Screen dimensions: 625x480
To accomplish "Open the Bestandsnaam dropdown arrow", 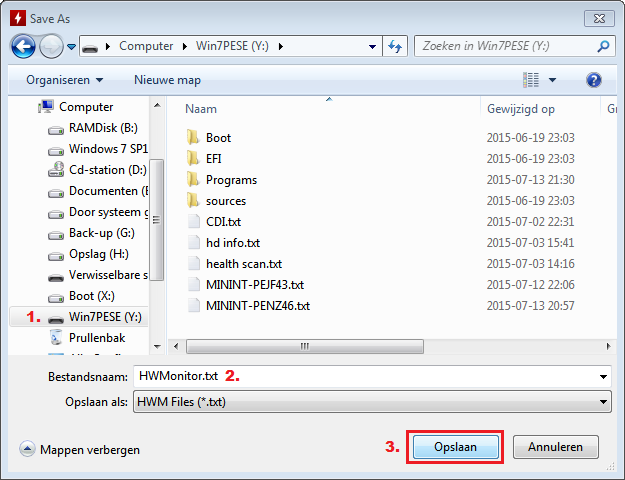I will [x=603, y=376].
